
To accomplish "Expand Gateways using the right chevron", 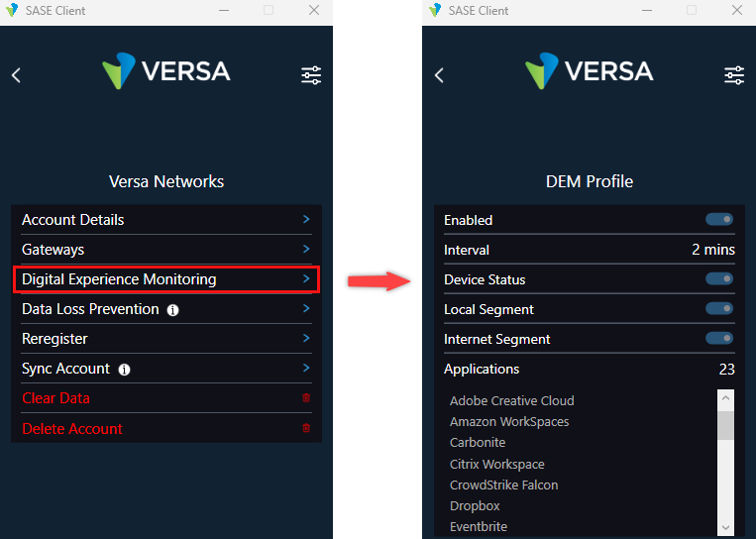I will coord(306,250).
